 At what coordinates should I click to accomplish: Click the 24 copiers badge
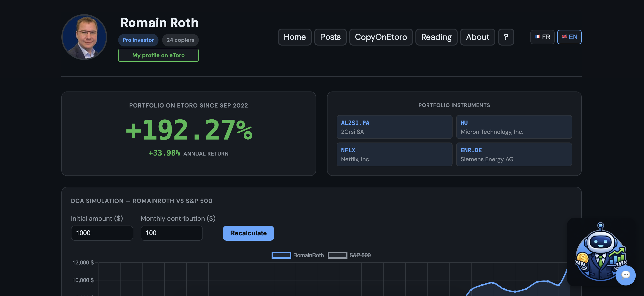[180, 40]
